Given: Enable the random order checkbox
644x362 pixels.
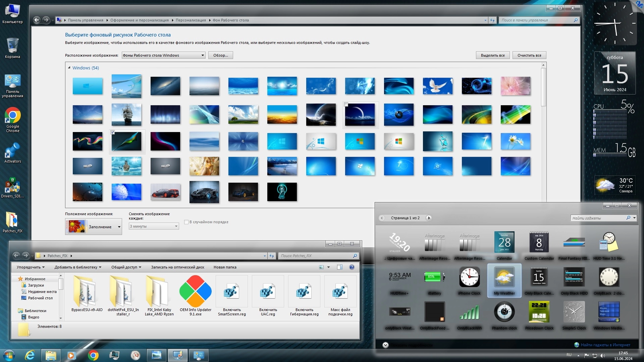Looking at the screenshot, I should [x=186, y=222].
